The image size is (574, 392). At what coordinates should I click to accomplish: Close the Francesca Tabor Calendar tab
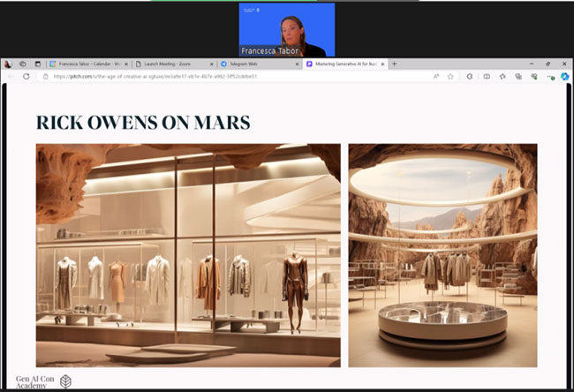click(126, 64)
